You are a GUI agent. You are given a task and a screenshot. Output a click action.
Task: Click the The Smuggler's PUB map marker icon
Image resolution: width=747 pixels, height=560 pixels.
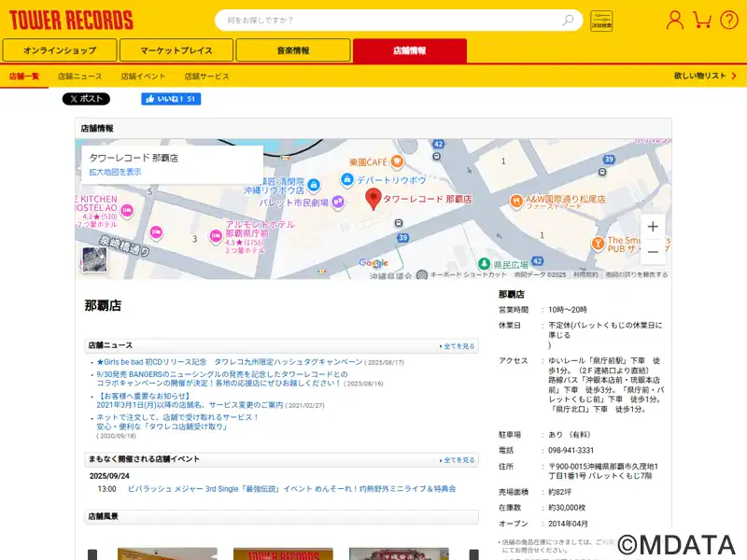pos(598,244)
